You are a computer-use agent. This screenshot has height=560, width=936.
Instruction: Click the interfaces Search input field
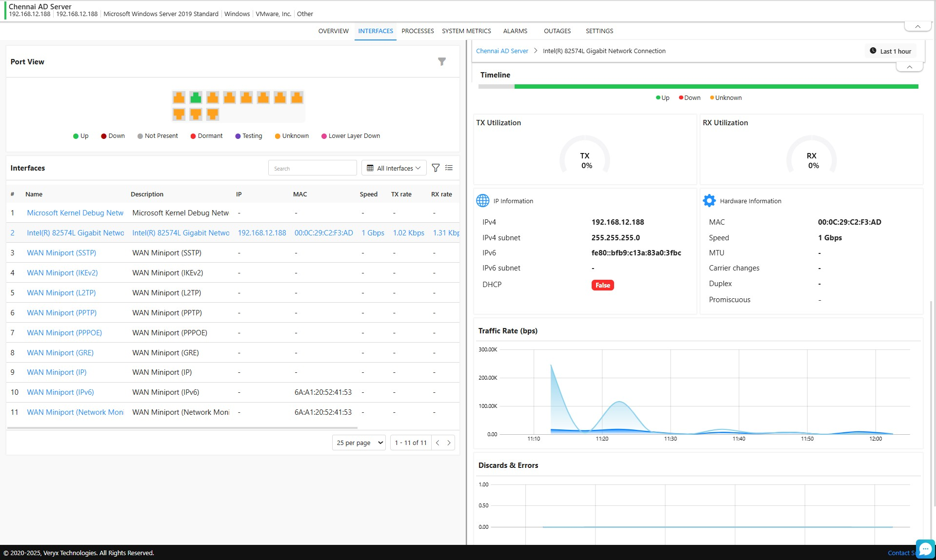tap(313, 168)
